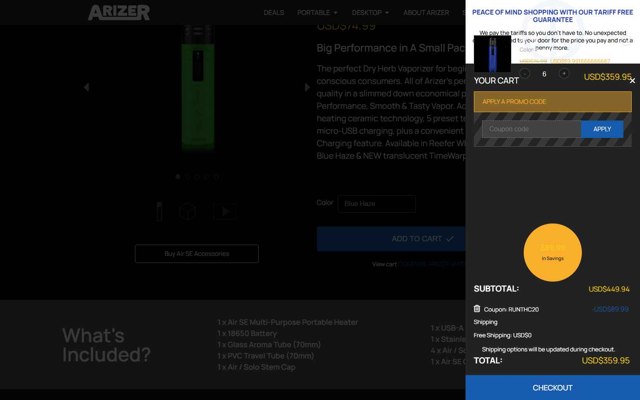Click the Apply coupon button
The height and width of the screenshot is (400, 640).
point(602,129)
